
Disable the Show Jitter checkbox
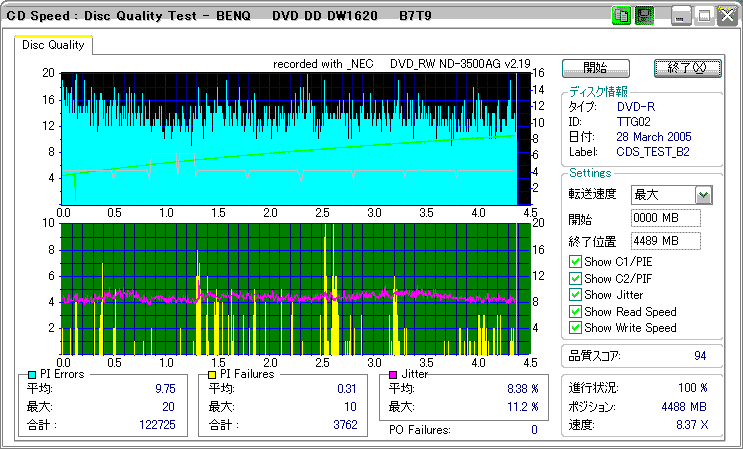pos(575,295)
